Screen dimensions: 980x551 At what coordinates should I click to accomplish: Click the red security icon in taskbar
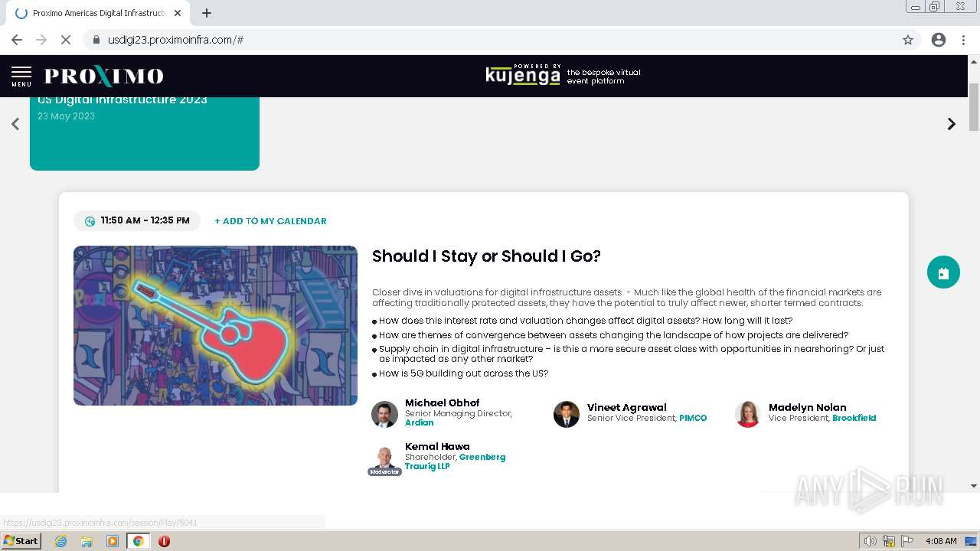[164, 541]
